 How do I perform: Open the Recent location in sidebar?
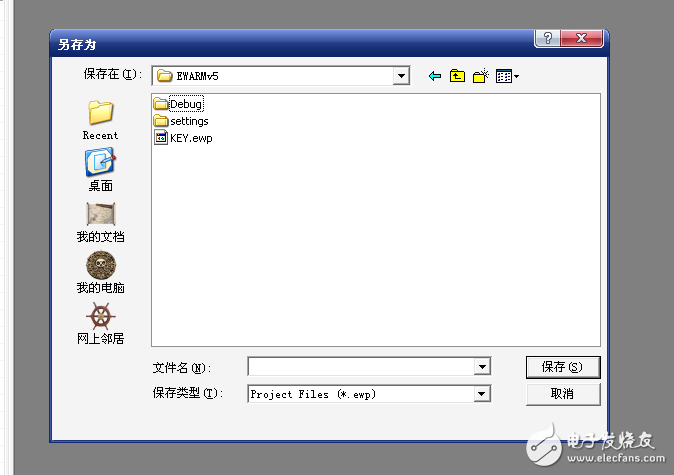point(100,118)
